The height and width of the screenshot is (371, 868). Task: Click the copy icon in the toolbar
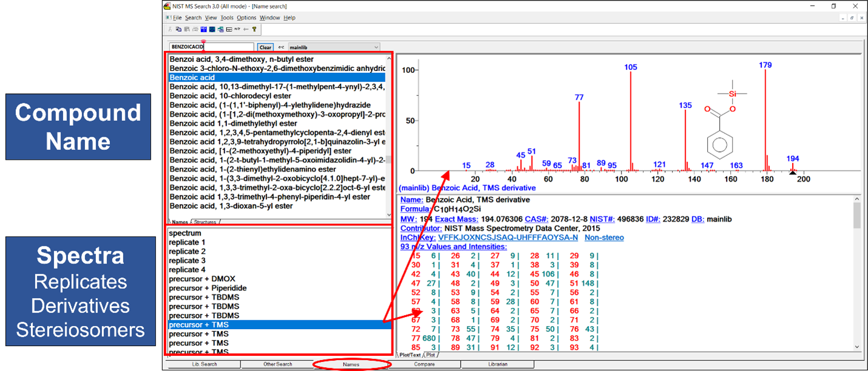[178, 29]
